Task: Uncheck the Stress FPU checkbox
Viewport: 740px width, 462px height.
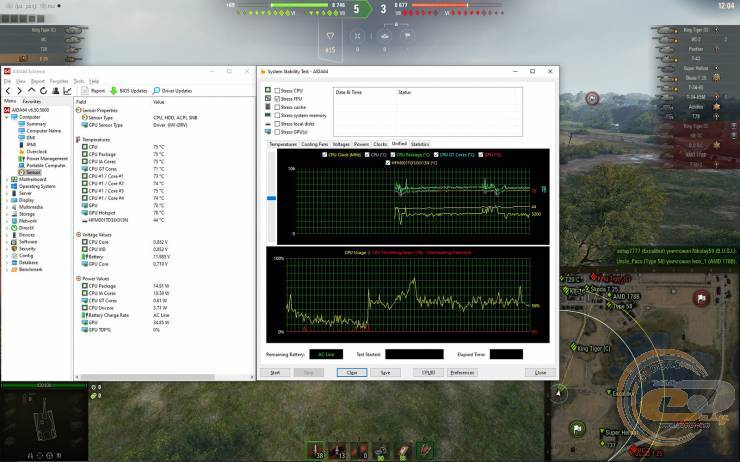Action: pyautogui.click(x=277, y=99)
